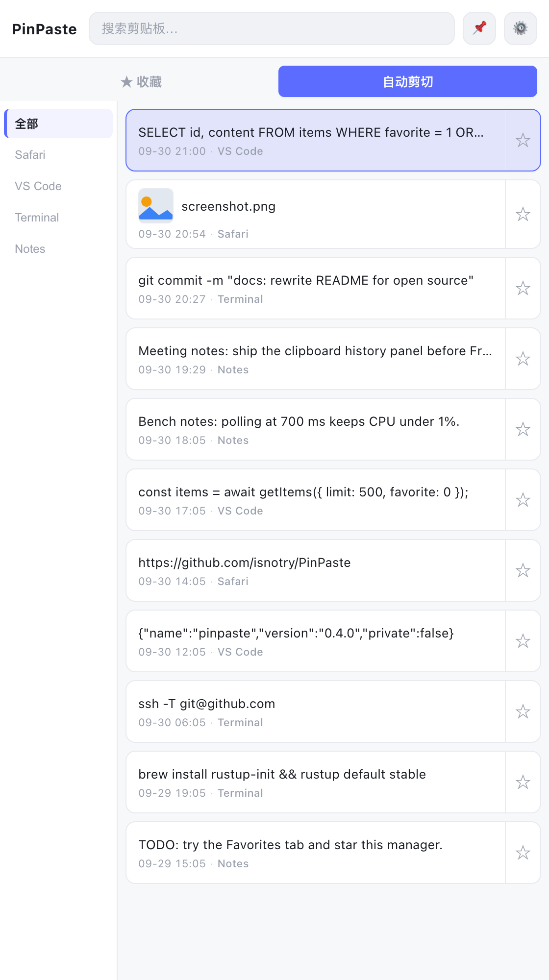
Task: Star the ssh -T git@github.com entry
Action: [x=523, y=711]
